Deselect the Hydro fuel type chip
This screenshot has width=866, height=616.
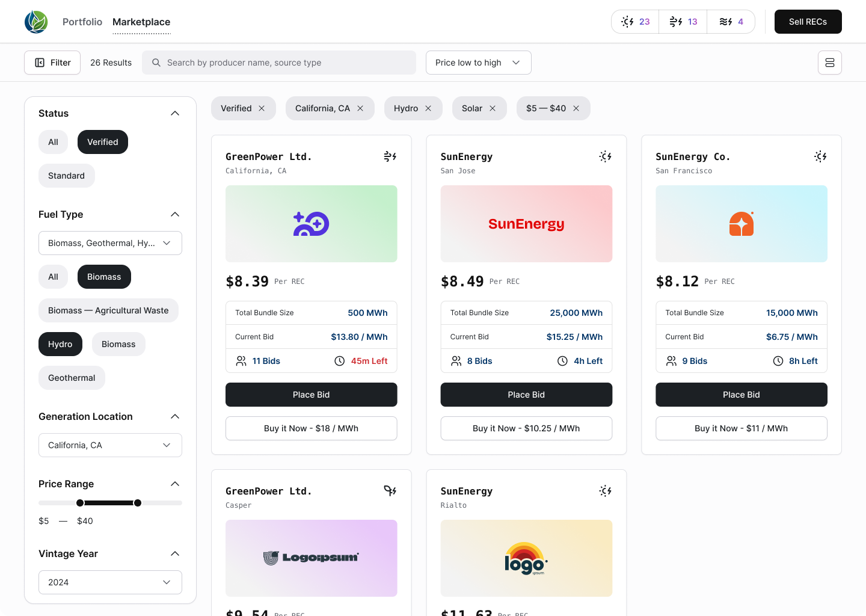[x=60, y=344]
